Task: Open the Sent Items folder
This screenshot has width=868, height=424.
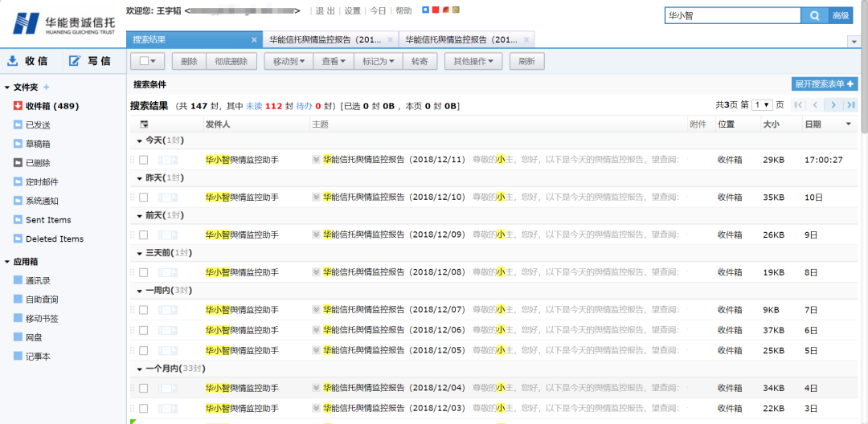Action: 43,220
